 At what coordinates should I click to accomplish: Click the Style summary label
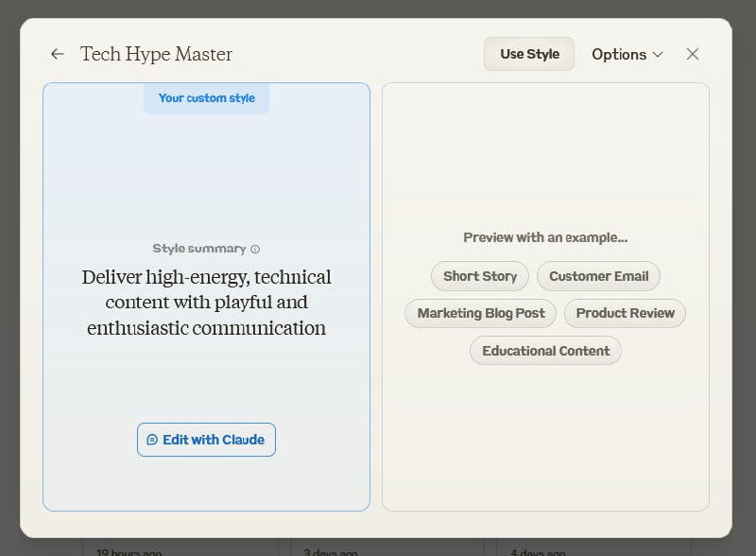coord(198,249)
